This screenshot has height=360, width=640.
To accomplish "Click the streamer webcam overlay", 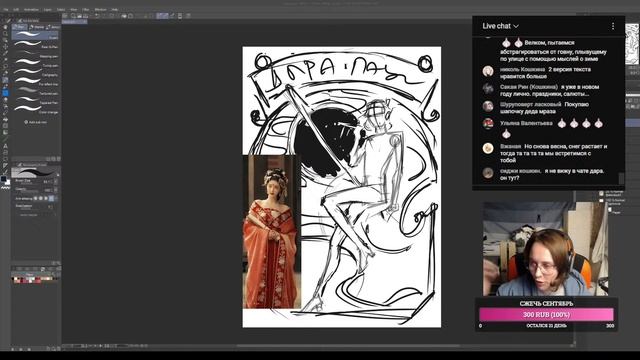I will point(545,249).
